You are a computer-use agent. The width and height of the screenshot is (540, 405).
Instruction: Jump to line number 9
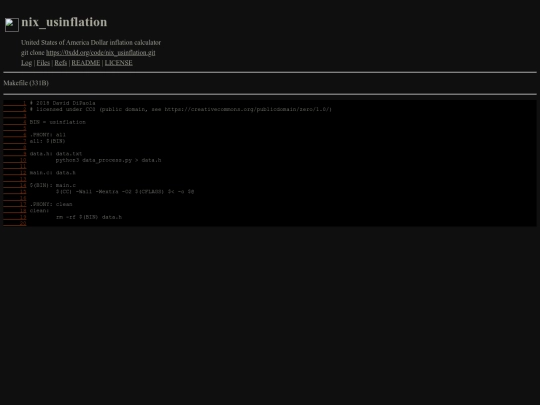[15, 154]
